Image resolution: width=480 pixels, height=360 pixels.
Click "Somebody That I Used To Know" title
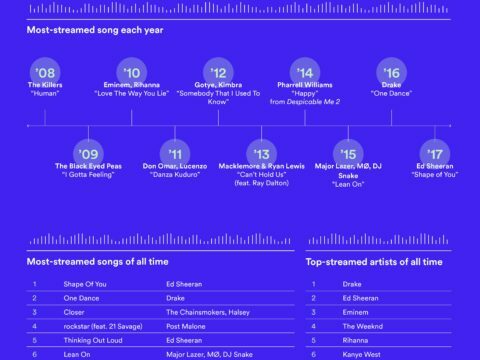pyautogui.click(x=218, y=97)
